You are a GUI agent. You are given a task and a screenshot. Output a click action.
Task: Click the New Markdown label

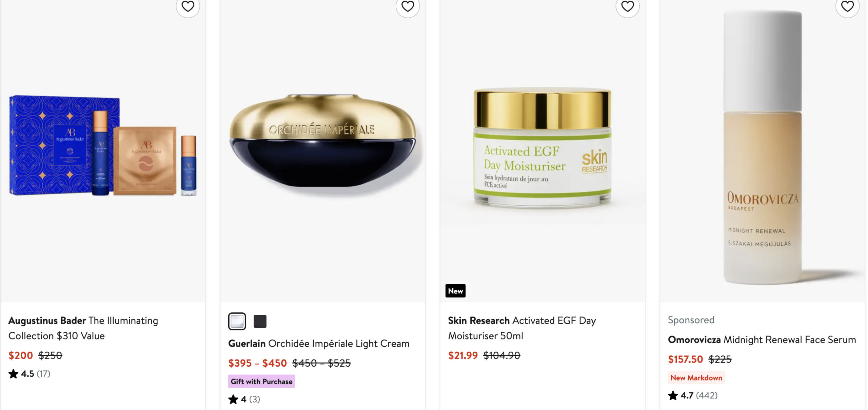(696, 377)
